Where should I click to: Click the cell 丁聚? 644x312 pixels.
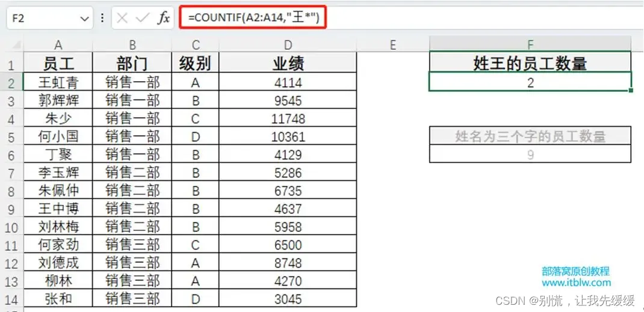point(58,154)
